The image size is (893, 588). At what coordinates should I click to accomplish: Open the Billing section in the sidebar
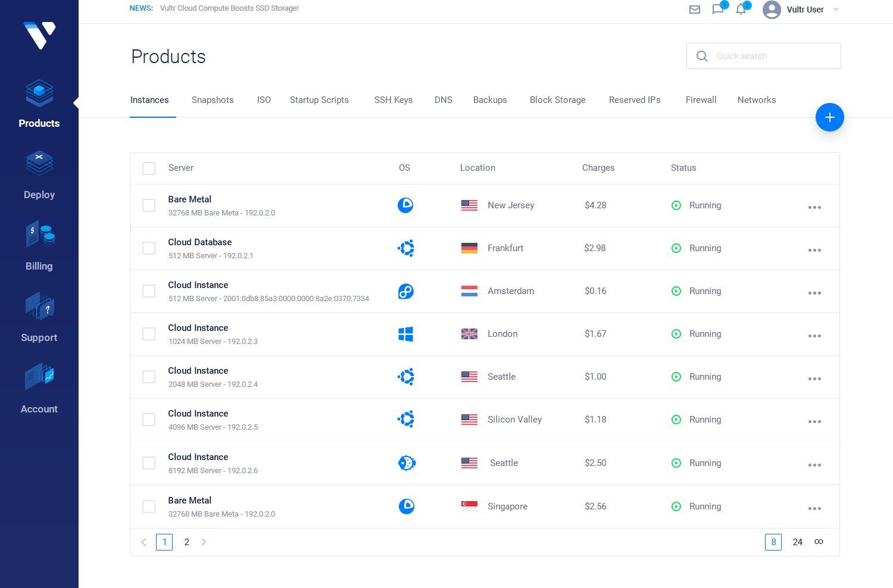tap(39, 247)
